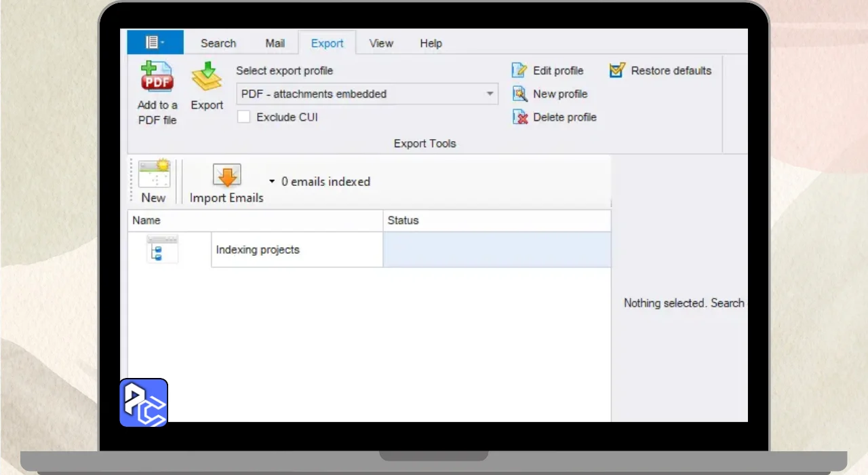Viewport: 868px width, 475px height.
Task: Click the Export Tools group label
Action: (x=425, y=144)
